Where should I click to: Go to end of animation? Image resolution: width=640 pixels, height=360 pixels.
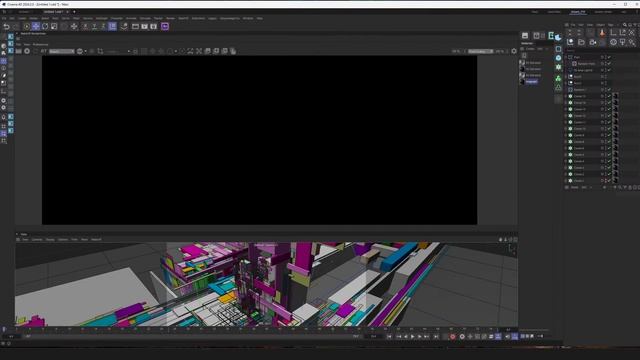pos(436,336)
